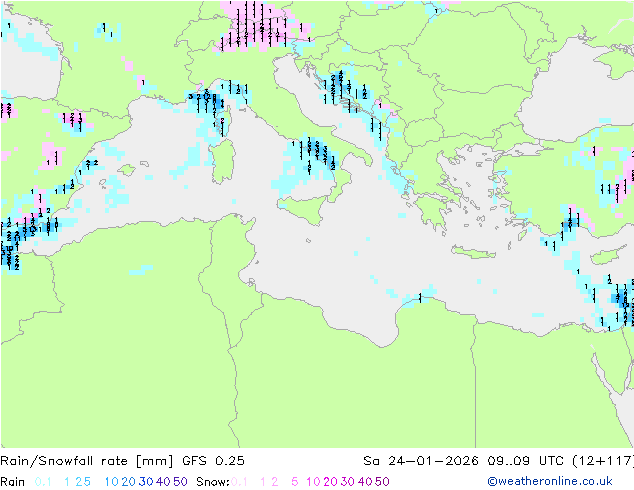Viewport: 634px width, 490px height.
Task: Select magenta snow legend value 30
Action: [x=348, y=482]
